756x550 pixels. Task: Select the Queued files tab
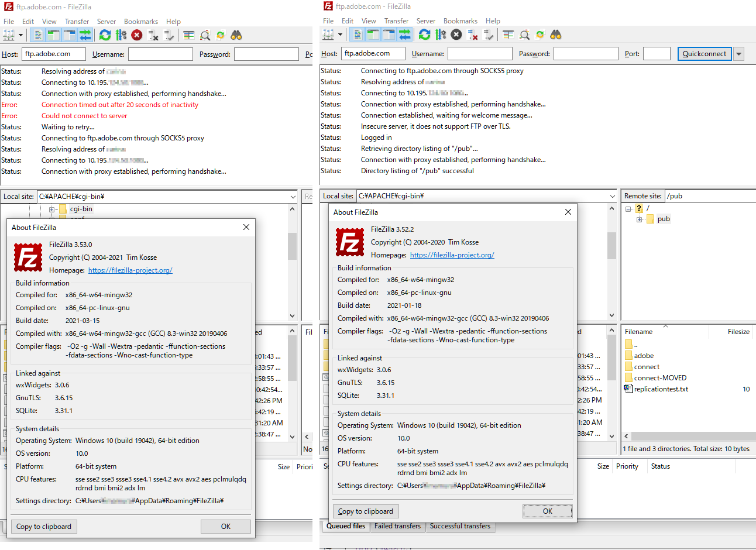346,526
